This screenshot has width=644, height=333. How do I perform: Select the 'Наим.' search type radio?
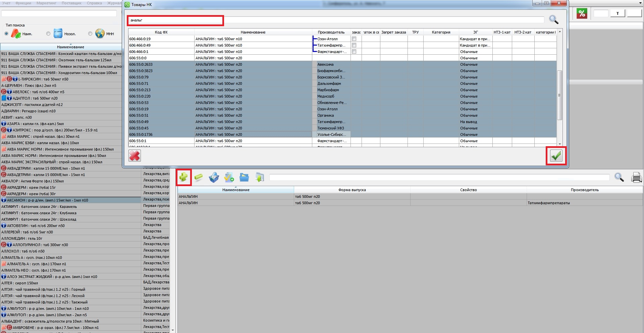click(x=6, y=34)
